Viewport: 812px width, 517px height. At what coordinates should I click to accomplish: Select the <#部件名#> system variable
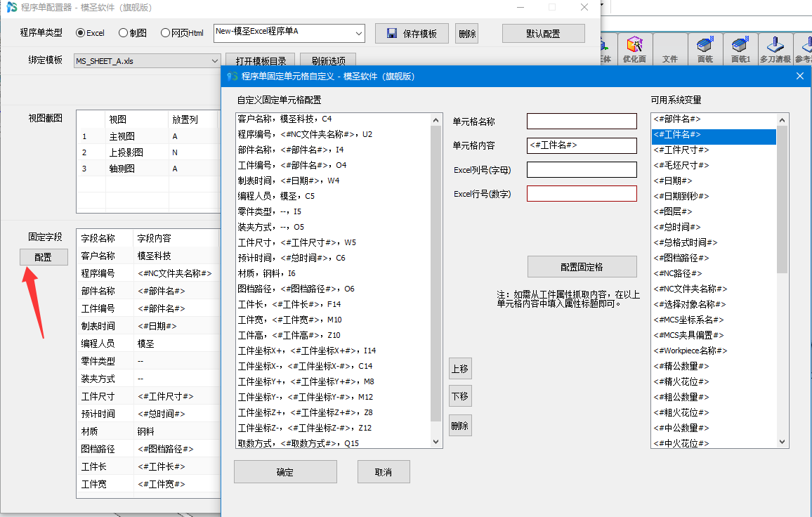[x=714, y=119]
